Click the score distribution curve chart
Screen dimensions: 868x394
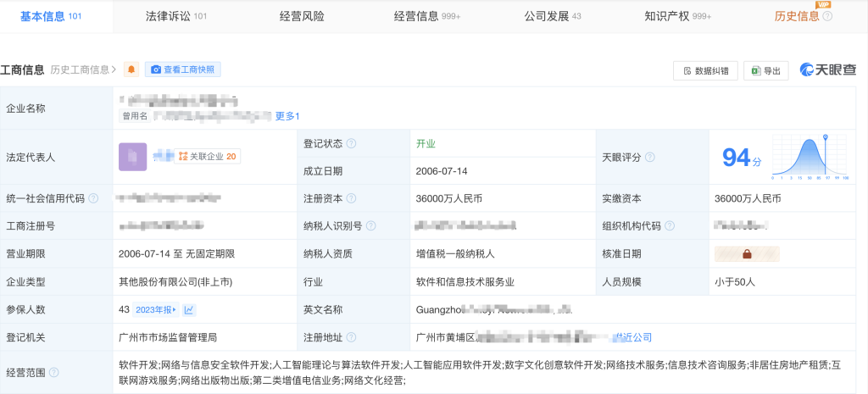coord(810,157)
